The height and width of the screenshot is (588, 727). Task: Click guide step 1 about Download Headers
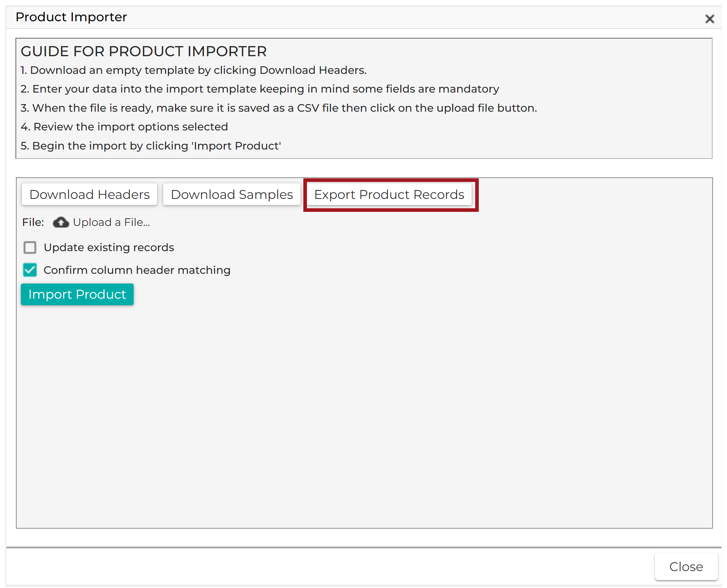pyautogui.click(x=193, y=70)
